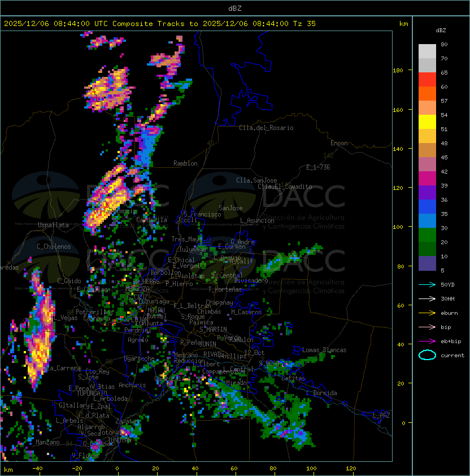
Task: Click the 'eb+bip' legend label
Action: click(451, 341)
